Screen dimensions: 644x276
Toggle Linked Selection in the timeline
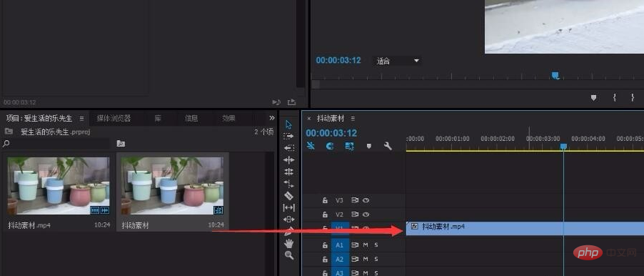click(x=350, y=146)
